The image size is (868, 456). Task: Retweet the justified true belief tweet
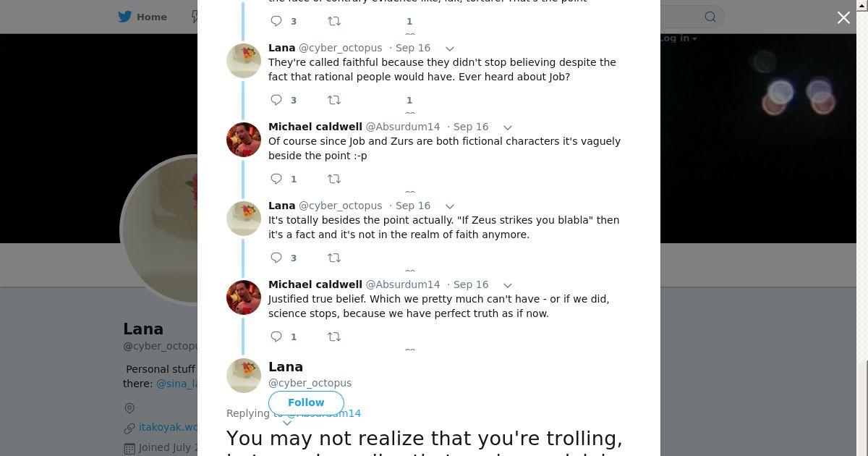(334, 337)
